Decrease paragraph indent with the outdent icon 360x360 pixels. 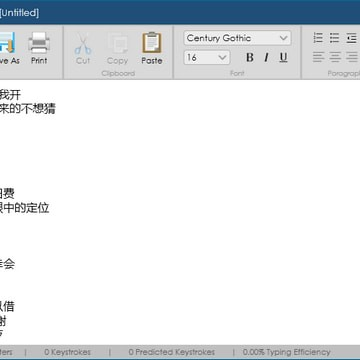point(352,38)
